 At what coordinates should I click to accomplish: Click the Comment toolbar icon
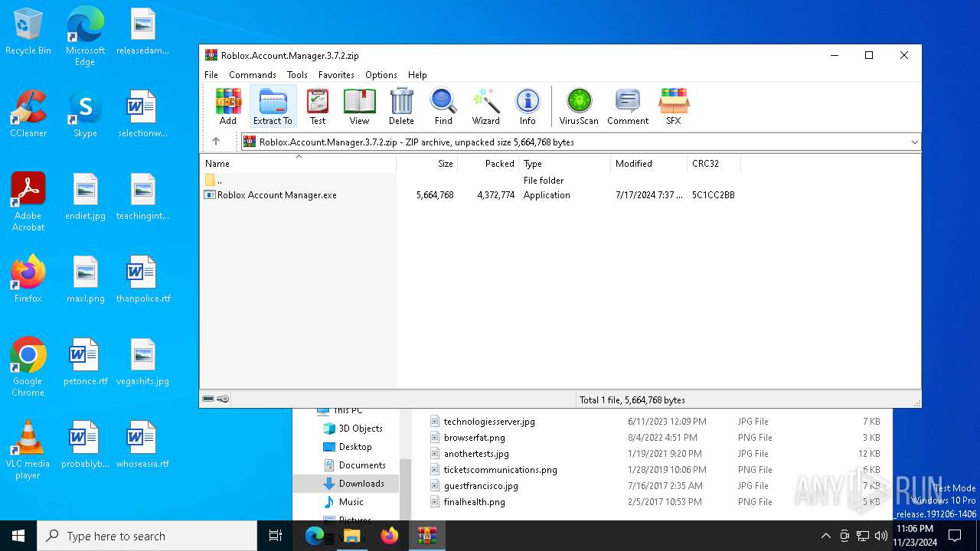tap(628, 106)
